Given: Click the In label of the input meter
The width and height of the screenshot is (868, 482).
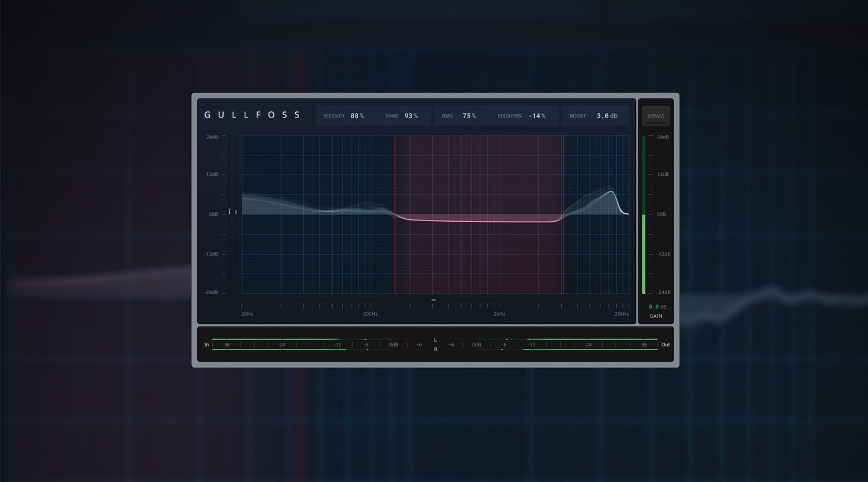Looking at the screenshot, I should pos(207,345).
